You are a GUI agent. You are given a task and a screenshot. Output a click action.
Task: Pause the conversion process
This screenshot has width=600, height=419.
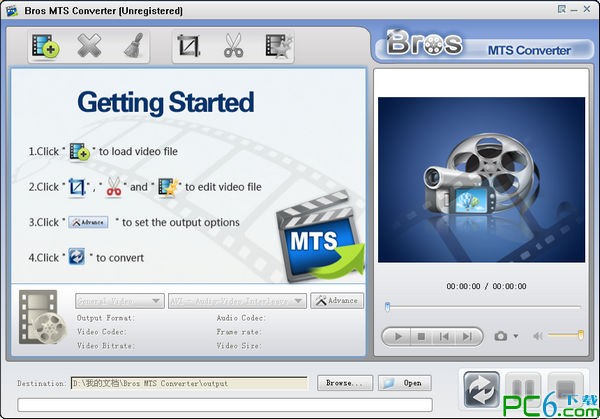point(525,389)
